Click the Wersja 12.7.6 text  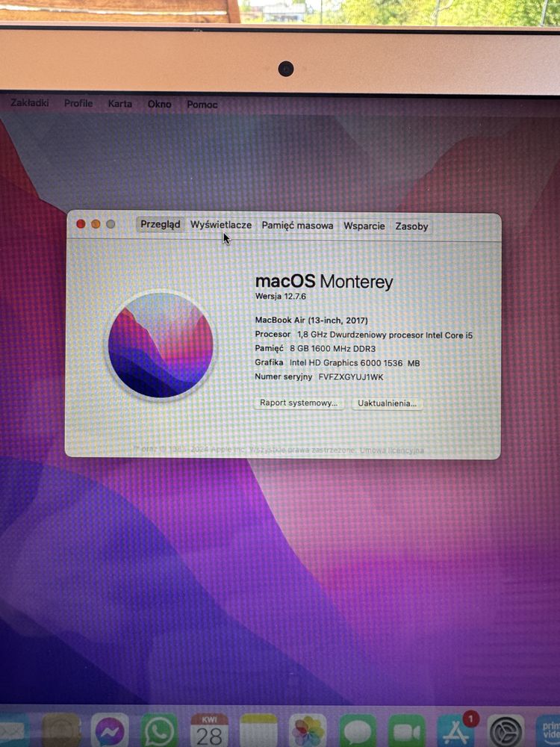(281, 297)
